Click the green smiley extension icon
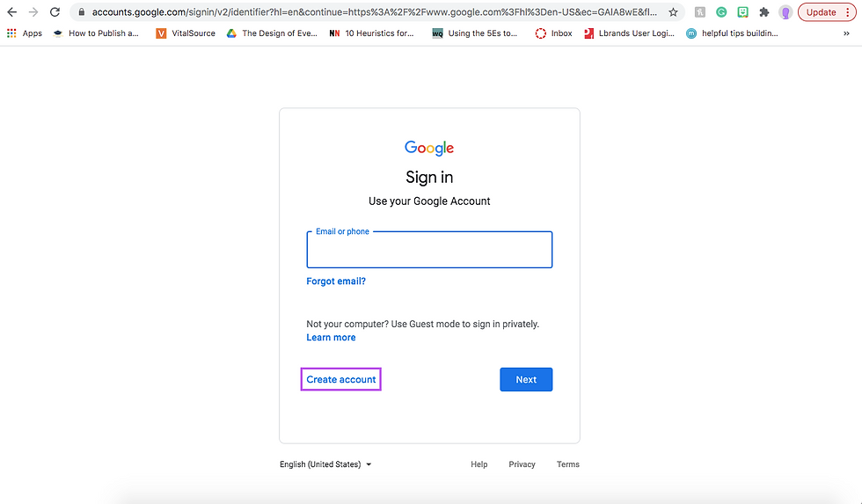The image size is (862, 504). [x=742, y=12]
